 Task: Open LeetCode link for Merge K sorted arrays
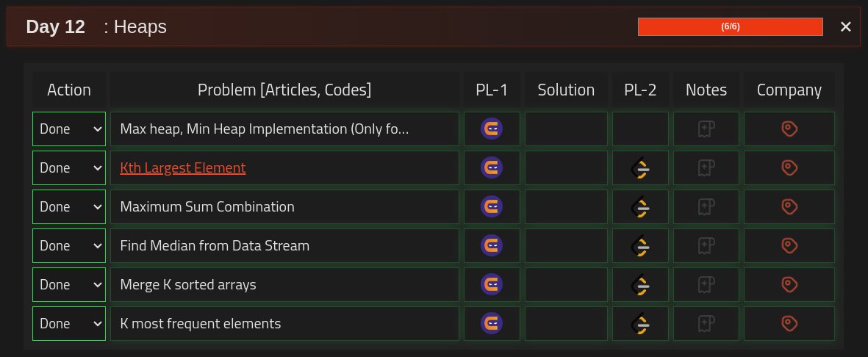point(640,284)
